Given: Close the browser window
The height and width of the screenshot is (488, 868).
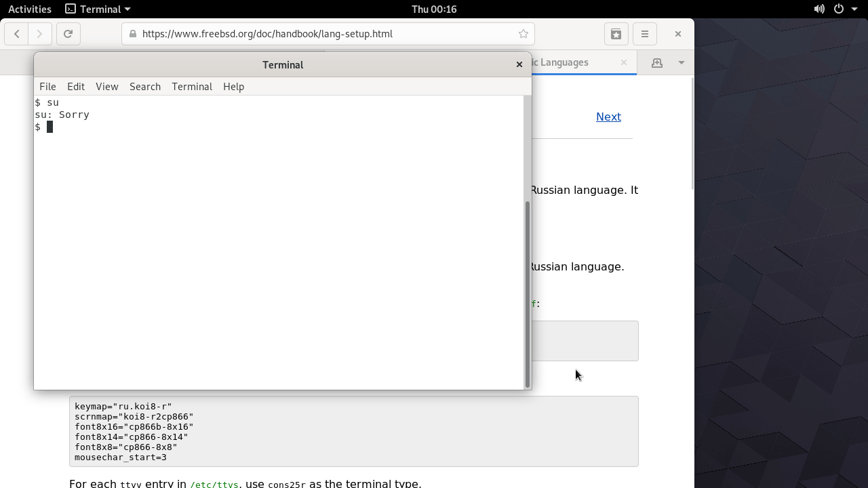Looking at the screenshot, I should pyautogui.click(x=678, y=34).
